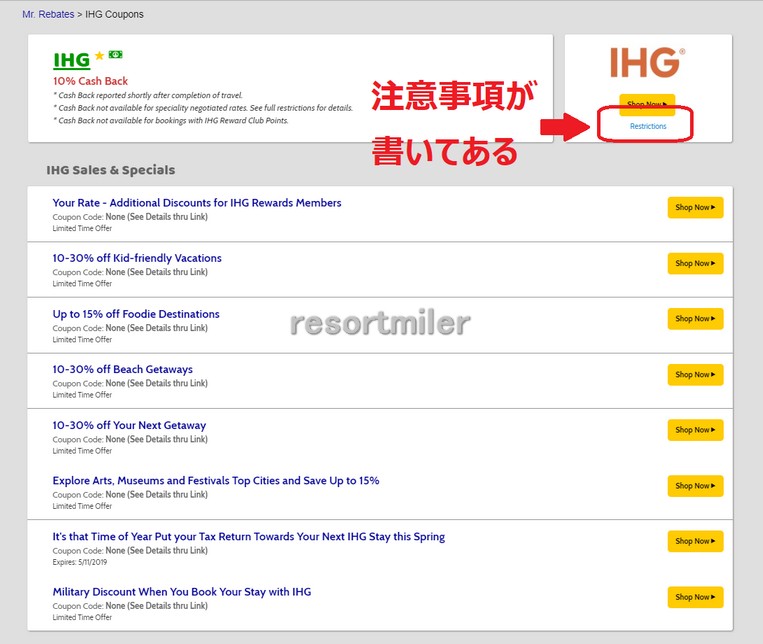Click the green cash icon beside IHG
Image resolution: width=763 pixels, height=644 pixels.
point(115,55)
